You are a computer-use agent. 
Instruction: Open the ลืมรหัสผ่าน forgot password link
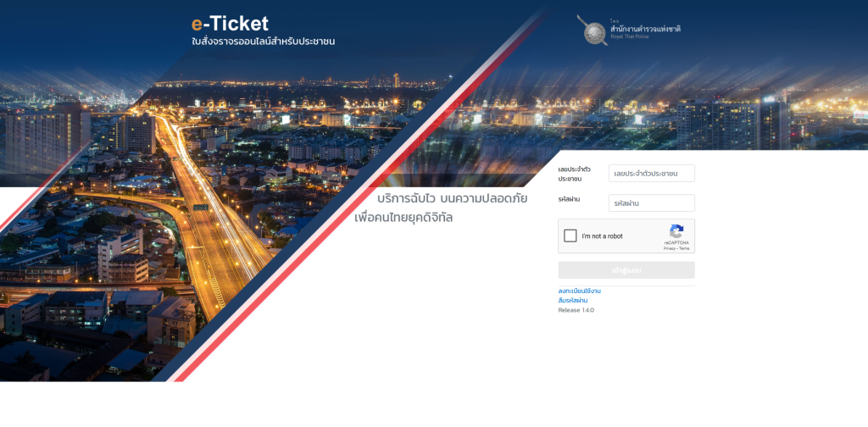click(573, 300)
